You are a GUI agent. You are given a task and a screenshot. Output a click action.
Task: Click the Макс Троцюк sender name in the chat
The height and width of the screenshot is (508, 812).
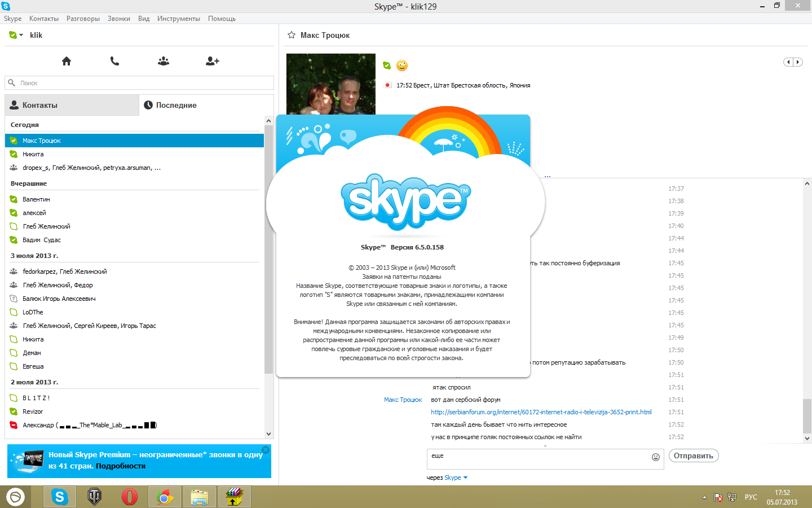click(x=403, y=400)
